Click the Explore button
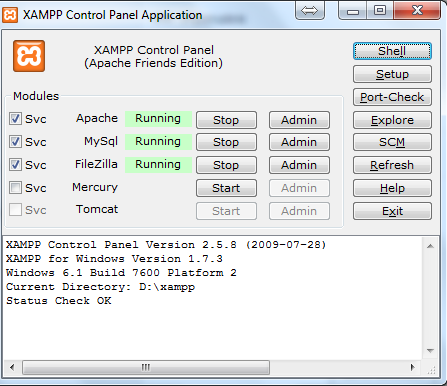This screenshot has height=386, width=447. [x=392, y=120]
